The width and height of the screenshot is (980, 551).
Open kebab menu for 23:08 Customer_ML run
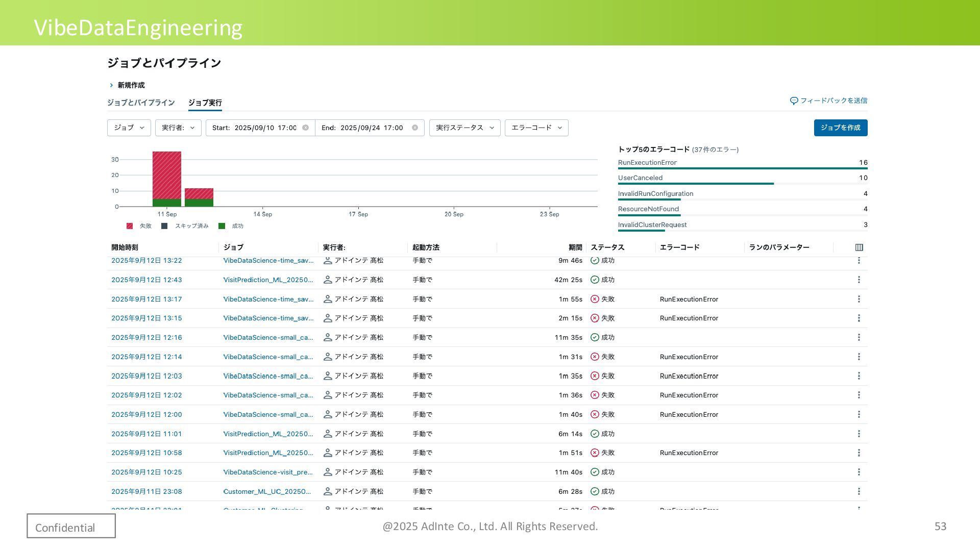(859, 491)
